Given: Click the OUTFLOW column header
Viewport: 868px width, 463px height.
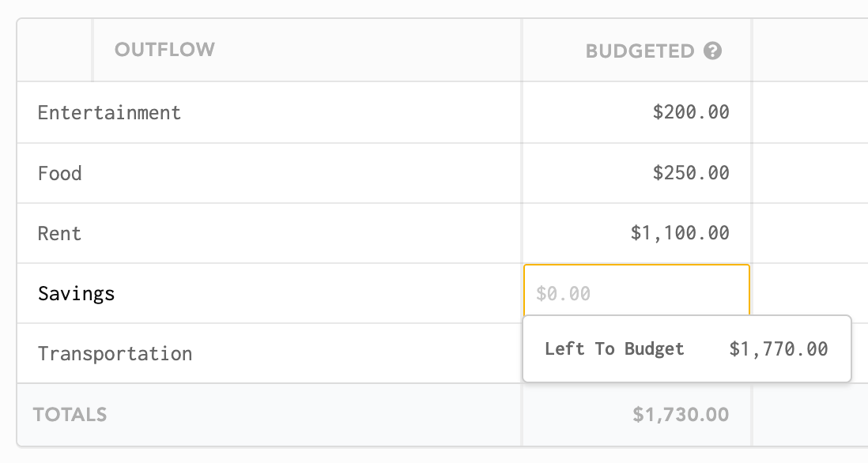Looking at the screenshot, I should click(x=164, y=50).
